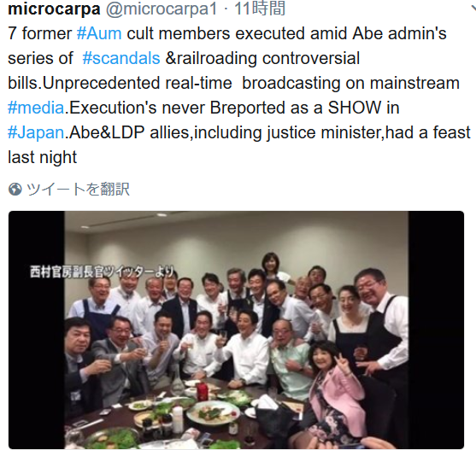Expand the tweet options chevron at top right

click(473, 9)
